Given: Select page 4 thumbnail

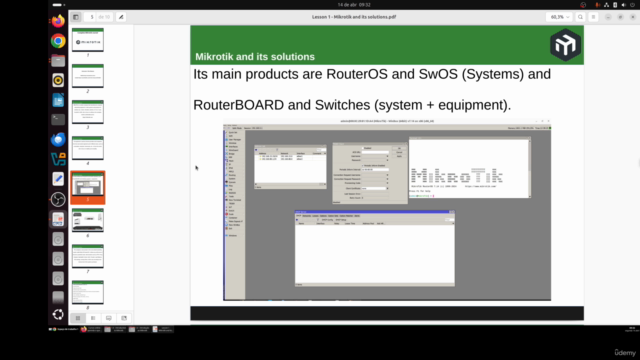Looking at the screenshot, I should [88, 148].
